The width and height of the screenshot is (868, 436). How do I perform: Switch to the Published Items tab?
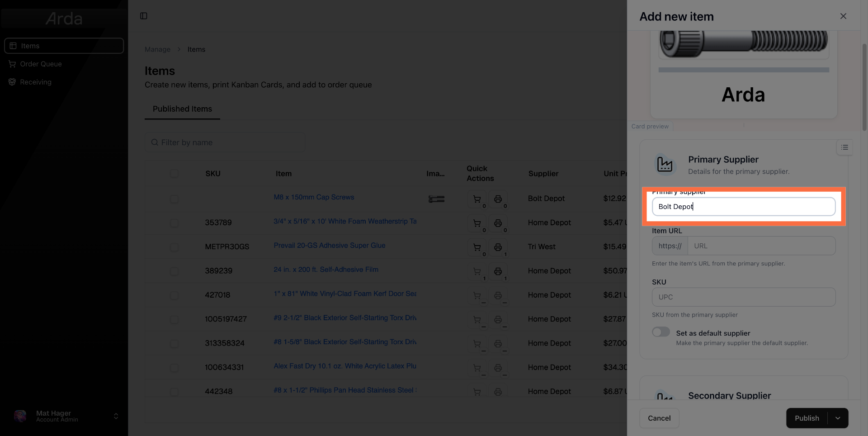[182, 109]
